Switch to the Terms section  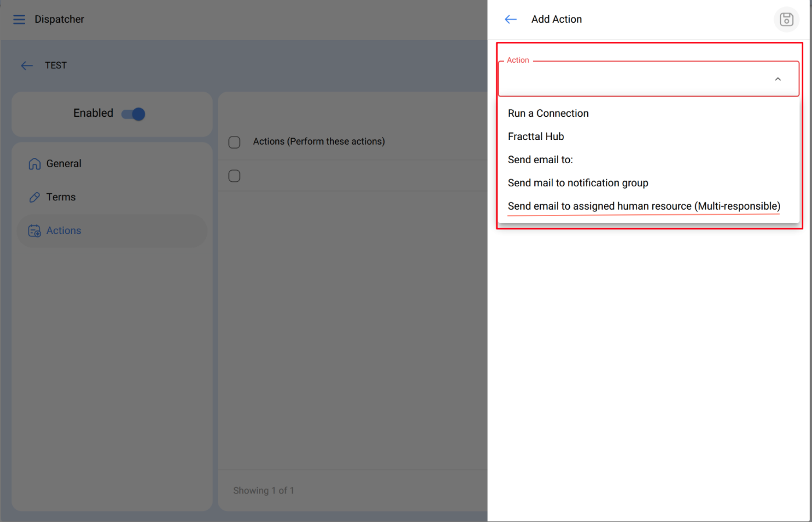click(x=61, y=197)
